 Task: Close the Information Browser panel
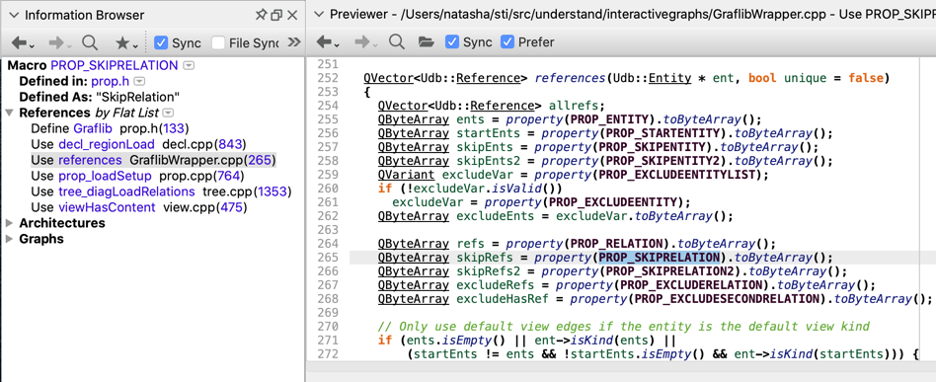[292, 15]
